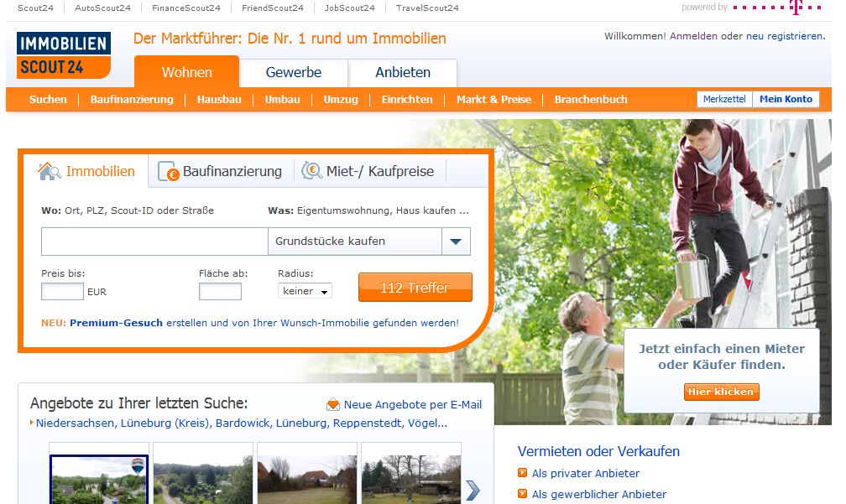Viewport: 846px width, 504px height.
Task: Expand the Radius keiner dropdown
Action: (305, 291)
